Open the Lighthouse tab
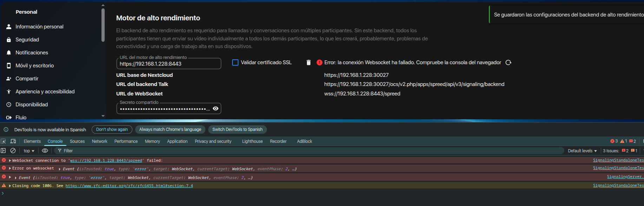This screenshot has height=206, width=644. [252, 141]
